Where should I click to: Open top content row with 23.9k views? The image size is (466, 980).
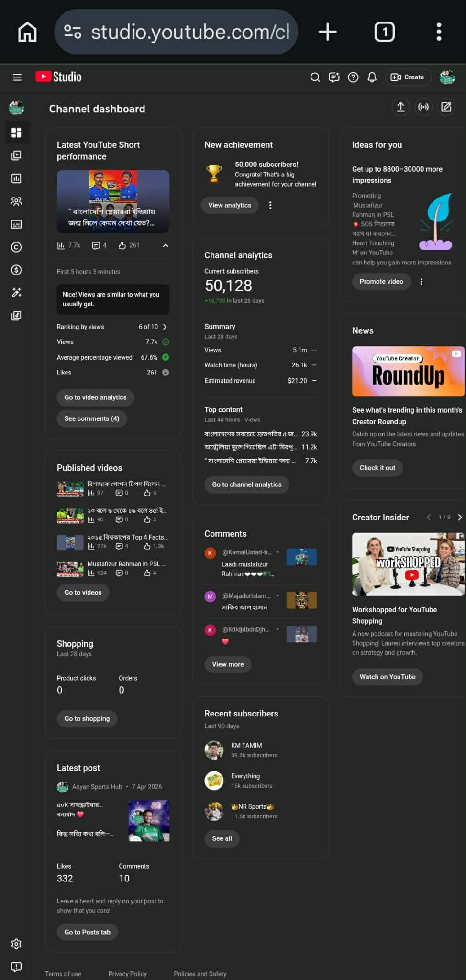[x=261, y=434]
